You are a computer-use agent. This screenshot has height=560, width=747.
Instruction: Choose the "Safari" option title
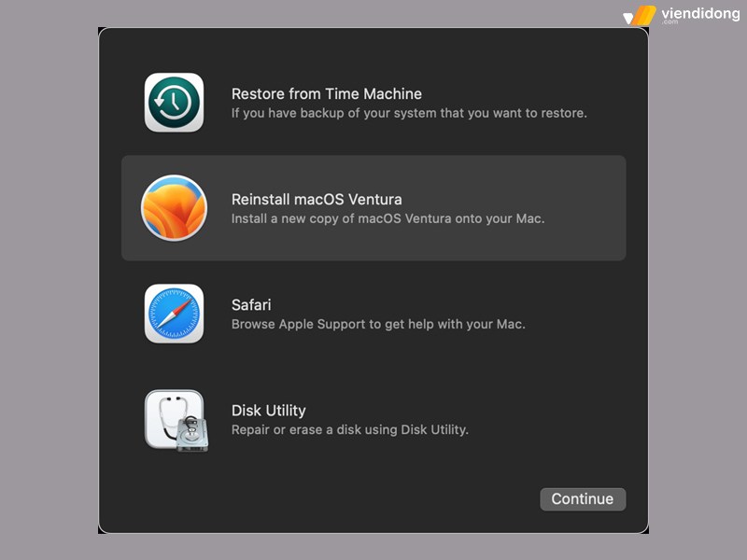(251, 305)
